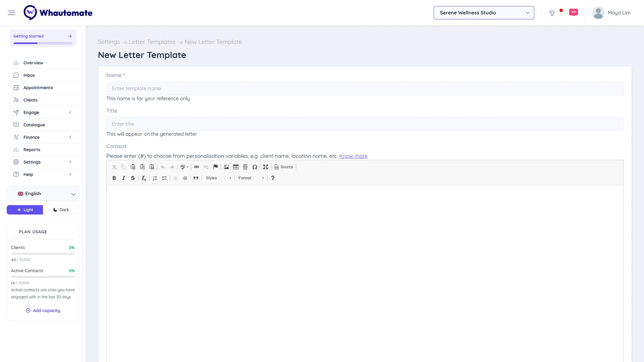The width and height of the screenshot is (644, 362).
Task: Click the Undo arrow icon
Action: pos(163,167)
